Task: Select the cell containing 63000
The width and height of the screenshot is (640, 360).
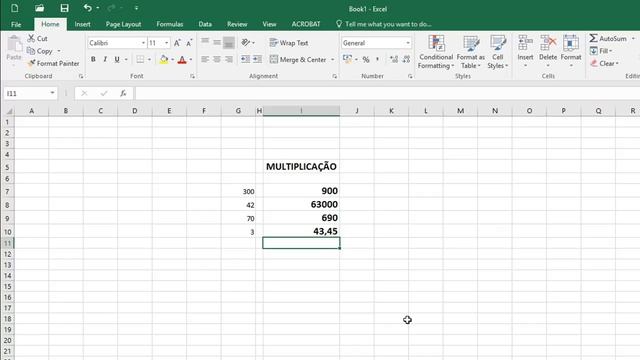Action: coord(301,204)
